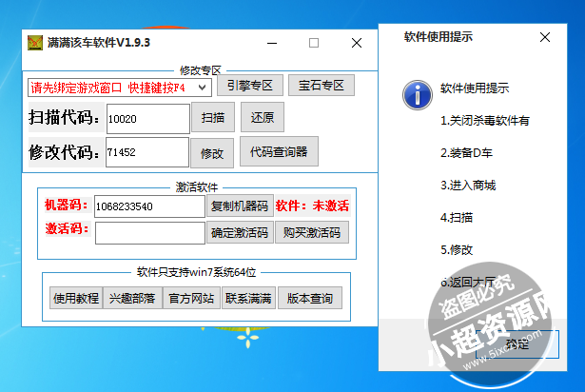The image size is (585, 392).
Task: Minimize the 满满该车软件 window
Action: (272, 43)
